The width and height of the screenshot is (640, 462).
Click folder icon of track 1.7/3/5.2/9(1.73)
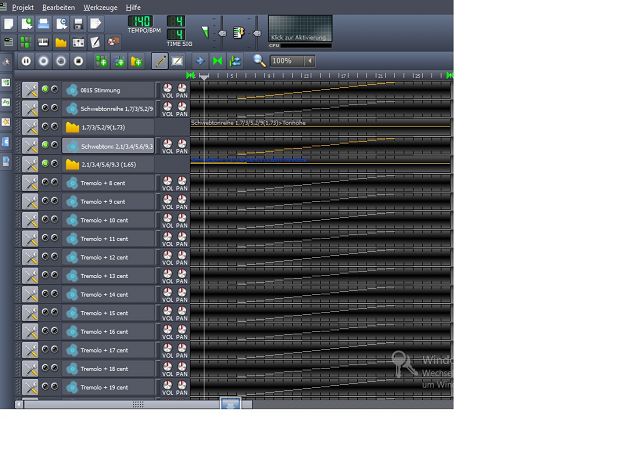click(x=72, y=127)
